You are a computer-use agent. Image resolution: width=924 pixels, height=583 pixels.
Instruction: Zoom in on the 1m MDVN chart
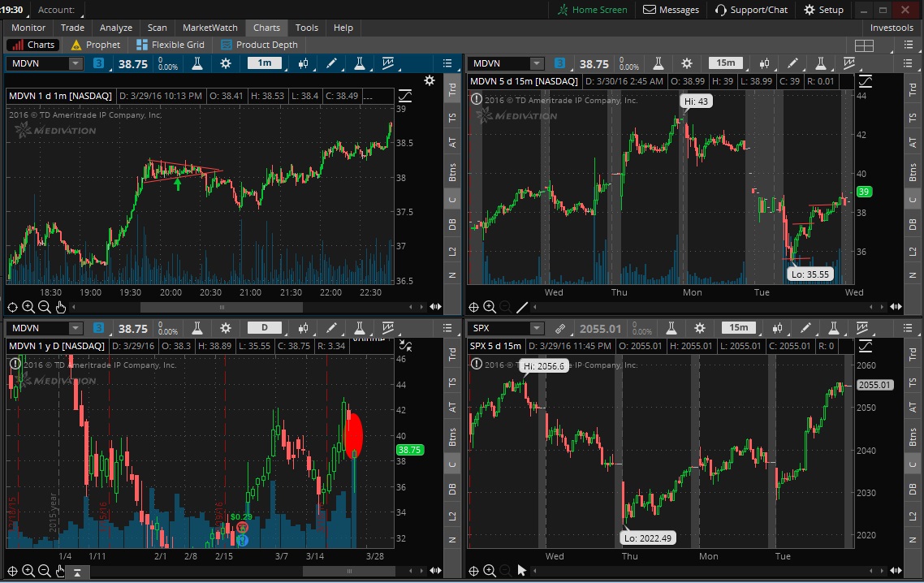[x=28, y=307]
